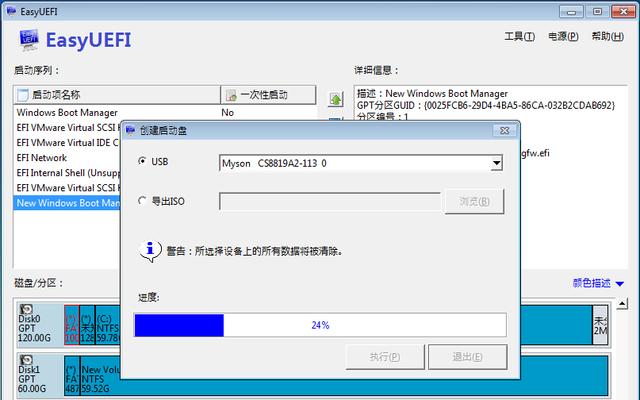Open the USB device dropdown list
Screen dimensions: 640x400
click(496, 163)
